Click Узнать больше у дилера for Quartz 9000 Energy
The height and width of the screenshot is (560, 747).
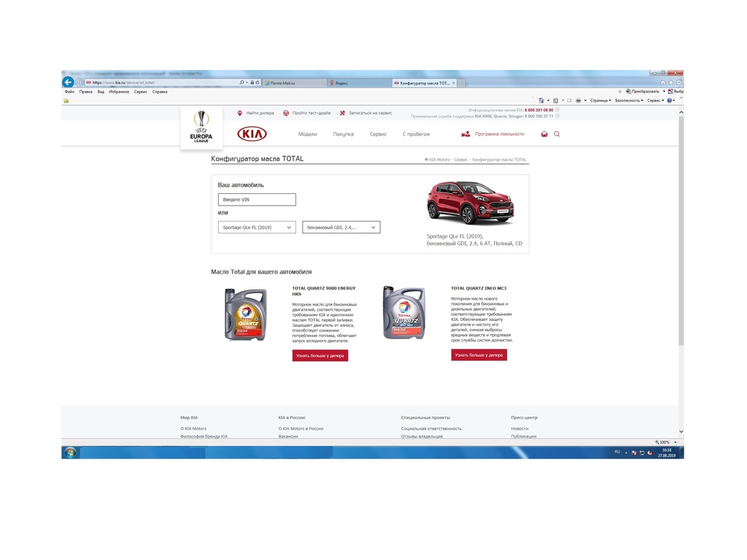click(320, 356)
